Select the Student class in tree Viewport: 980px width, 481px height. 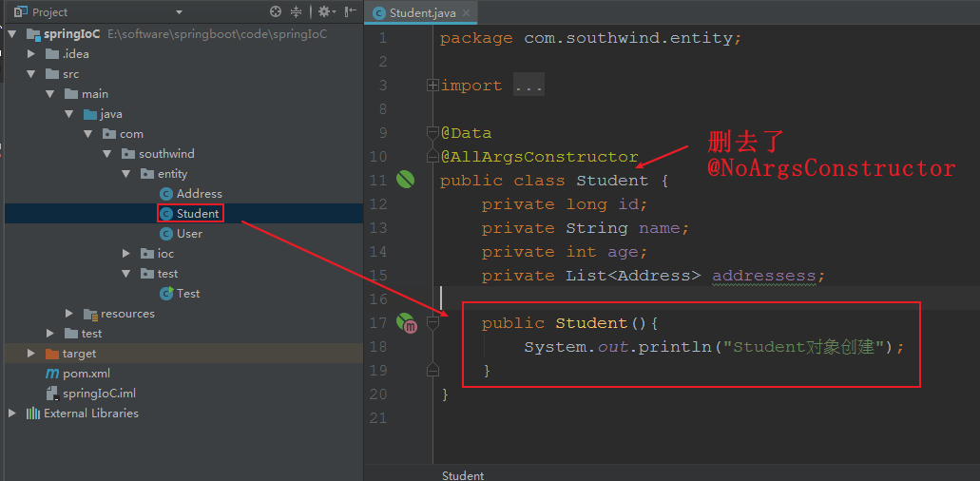click(198, 214)
